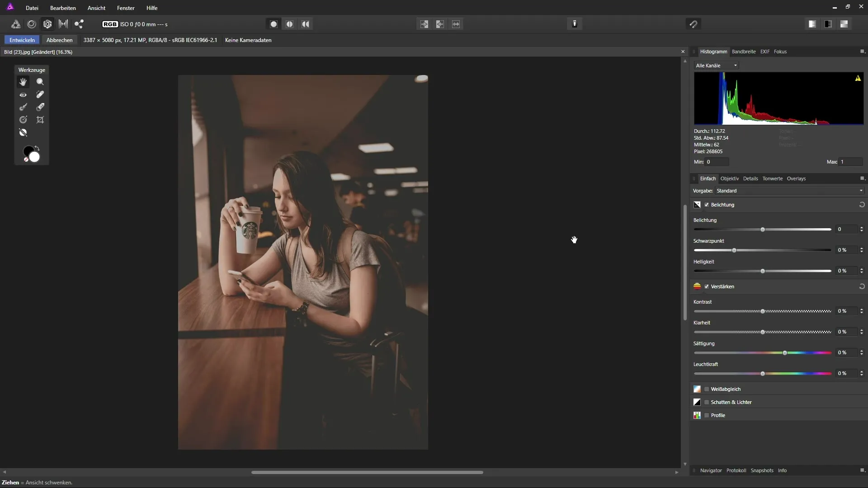
Task: Enable the Schatten & Lichter checkbox
Action: [707, 402]
